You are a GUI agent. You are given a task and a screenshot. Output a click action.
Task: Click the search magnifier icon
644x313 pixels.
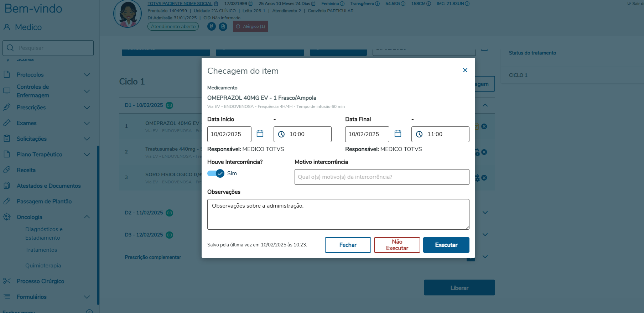coord(10,48)
